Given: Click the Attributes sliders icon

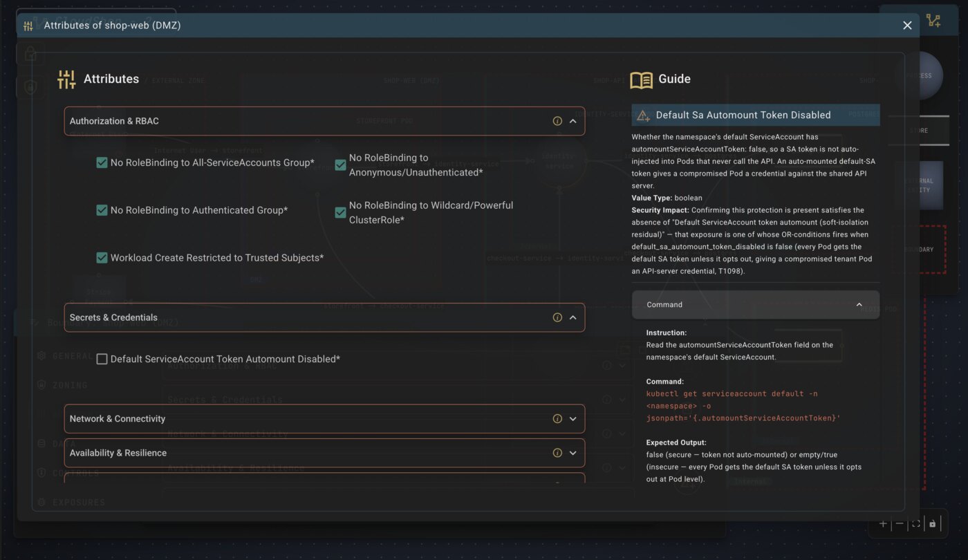Looking at the screenshot, I should tap(66, 79).
